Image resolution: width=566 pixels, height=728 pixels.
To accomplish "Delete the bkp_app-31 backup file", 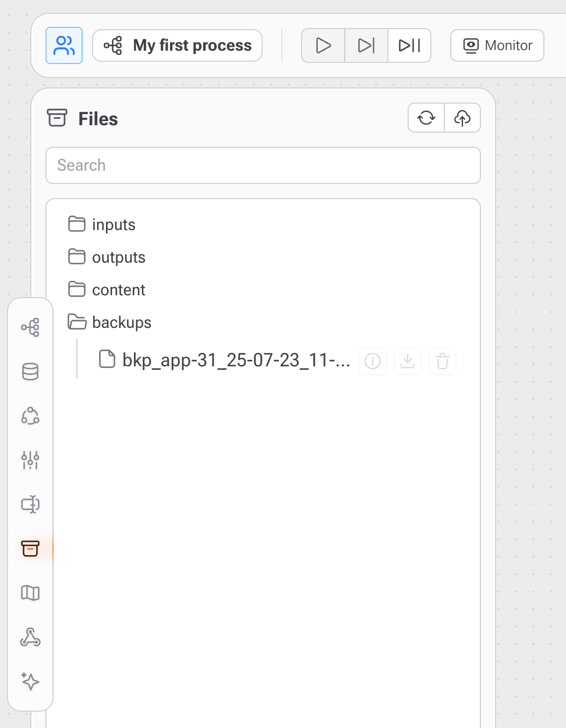I will (443, 362).
